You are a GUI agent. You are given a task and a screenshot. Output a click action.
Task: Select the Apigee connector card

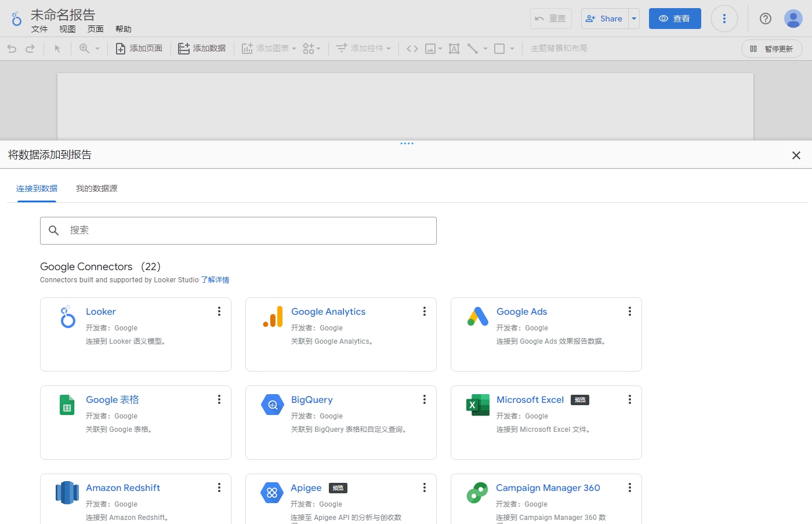(x=341, y=499)
